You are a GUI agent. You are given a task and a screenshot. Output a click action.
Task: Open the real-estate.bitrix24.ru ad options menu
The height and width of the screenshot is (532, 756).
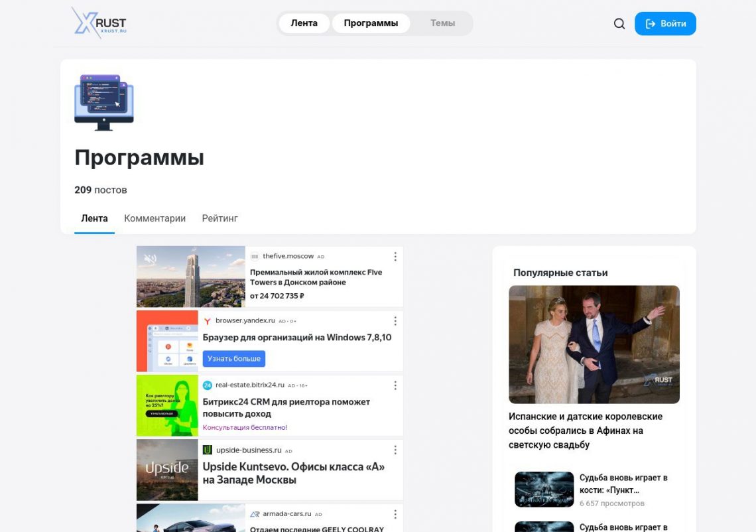[x=395, y=385]
